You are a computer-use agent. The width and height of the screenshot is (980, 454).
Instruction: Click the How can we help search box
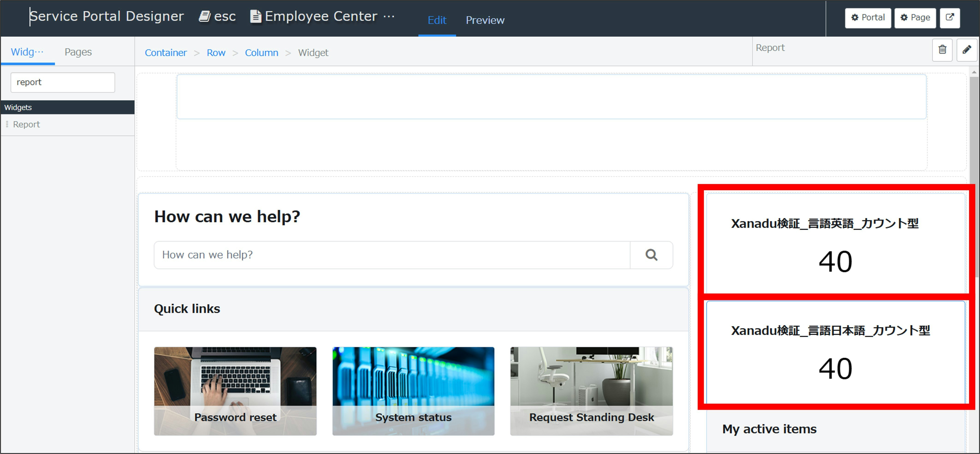392,255
